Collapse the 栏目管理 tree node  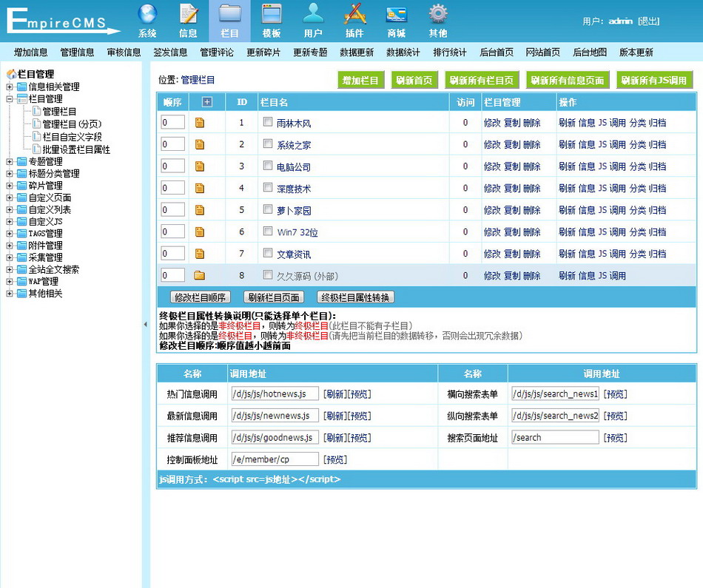[x=10, y=99]
